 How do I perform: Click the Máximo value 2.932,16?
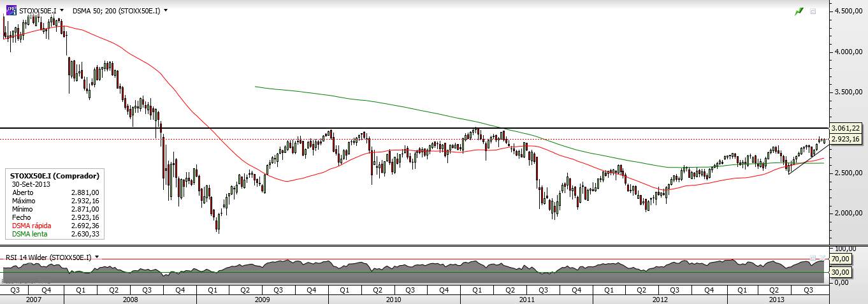pyautogui.click(x=87, y=200)
